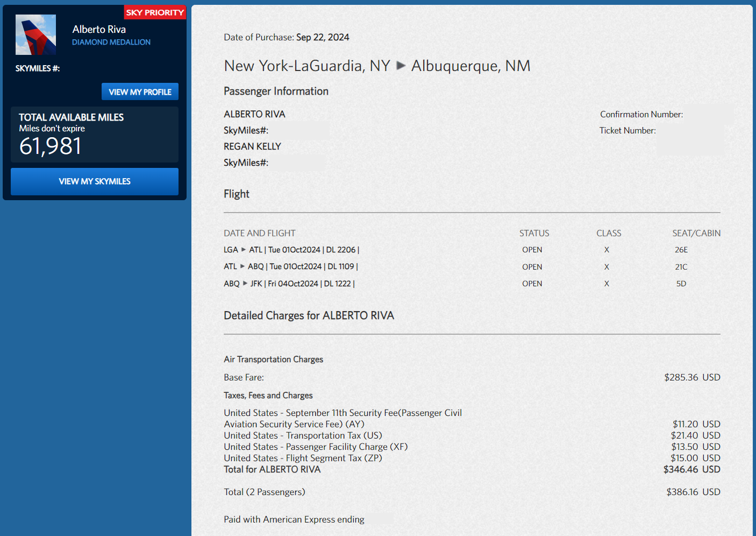
Task: Click seat 21C in the flight table
Action: pos(681,267)
